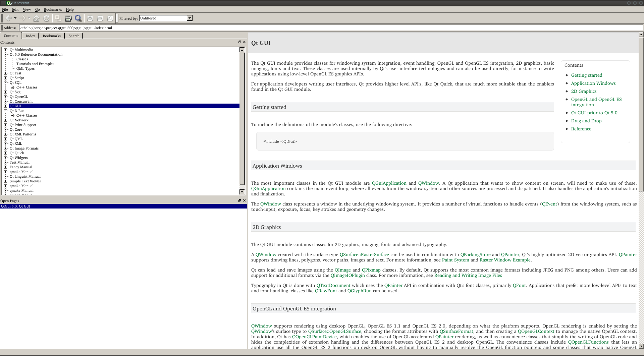Float the Contents dock panel
The image size is (644, 356).
click(x=239, y=42)
